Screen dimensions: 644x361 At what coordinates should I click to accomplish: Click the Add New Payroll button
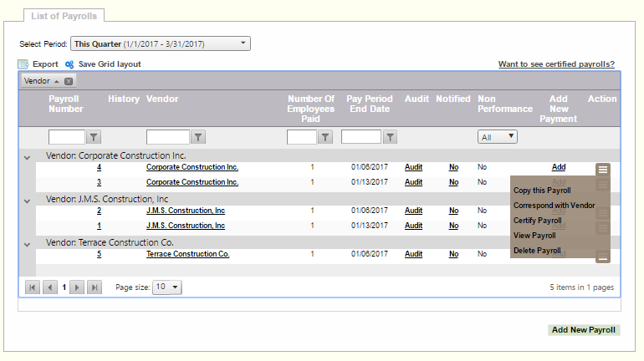click(x=584, y=330)
